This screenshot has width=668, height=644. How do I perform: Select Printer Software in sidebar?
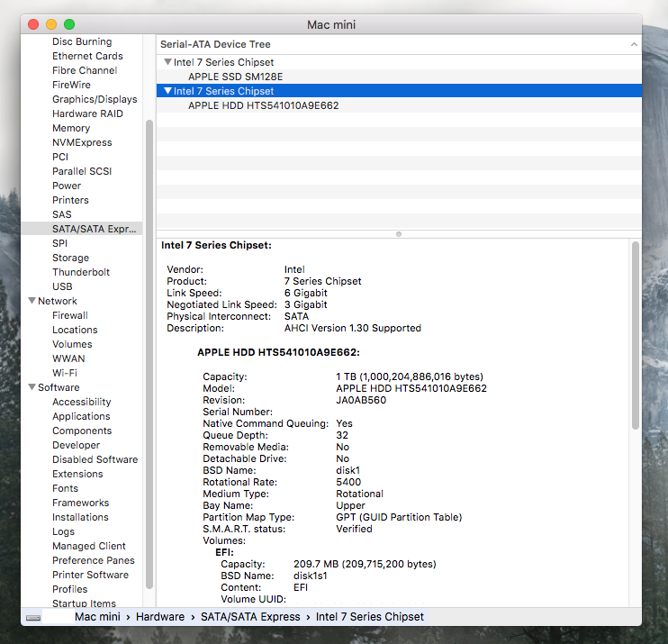click(x=90, y=575)
